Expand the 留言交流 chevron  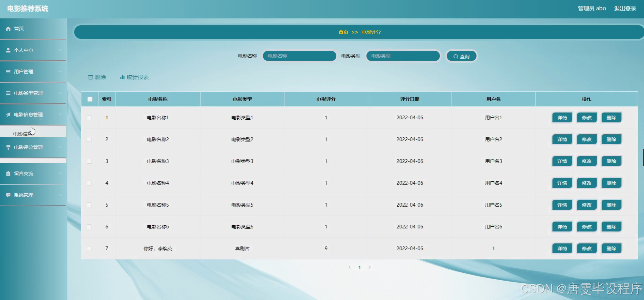click(x=60, y=174)
